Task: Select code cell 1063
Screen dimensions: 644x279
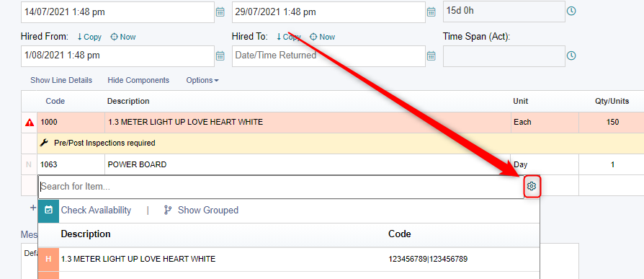Action: (71, 164)
